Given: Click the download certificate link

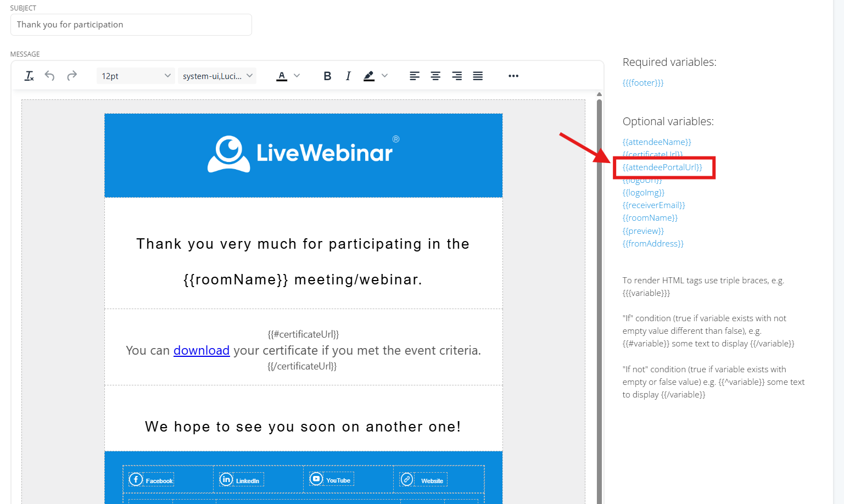Looking at the screenshot, I should click(202, 350).
